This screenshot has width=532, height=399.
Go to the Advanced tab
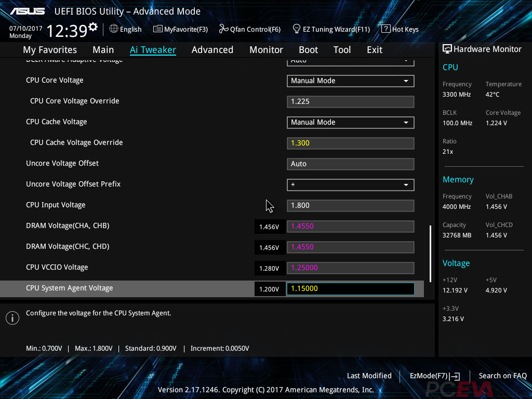click(212, 50)
